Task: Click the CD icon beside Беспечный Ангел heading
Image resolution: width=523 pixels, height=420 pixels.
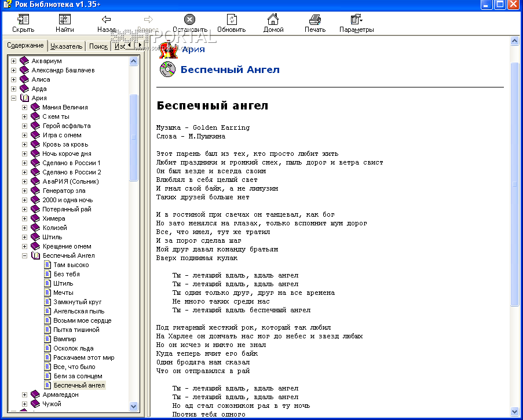Action: 167,70
